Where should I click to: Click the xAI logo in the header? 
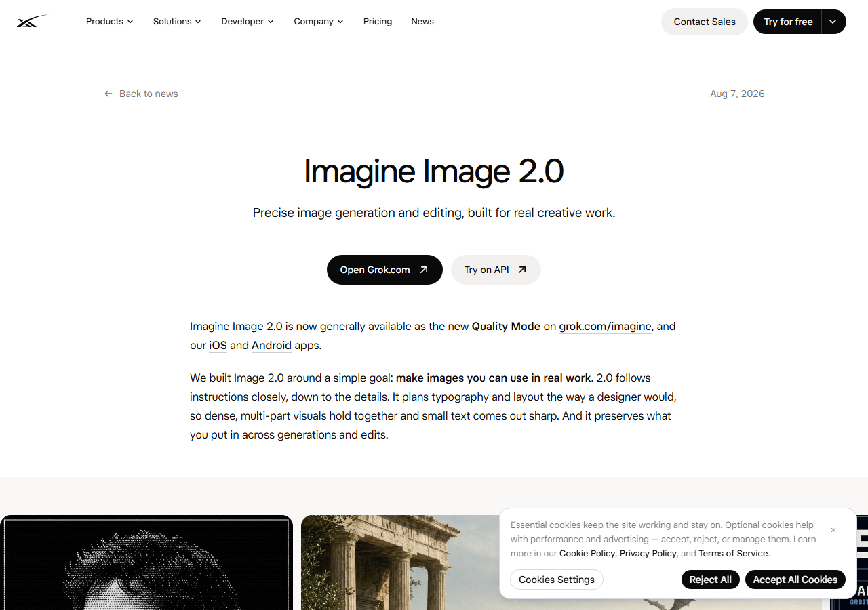[x=33, y=22]
